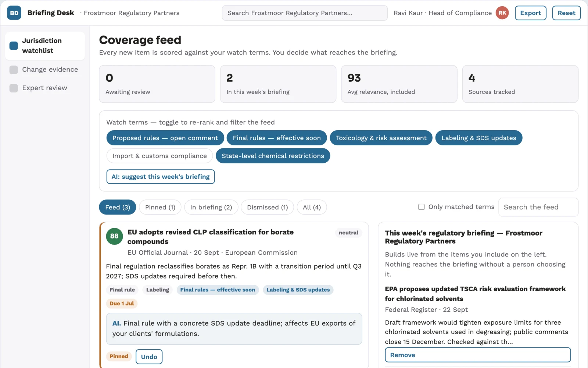
Task: Click the gray 'Labeling' tag
Action: point(158,290)
